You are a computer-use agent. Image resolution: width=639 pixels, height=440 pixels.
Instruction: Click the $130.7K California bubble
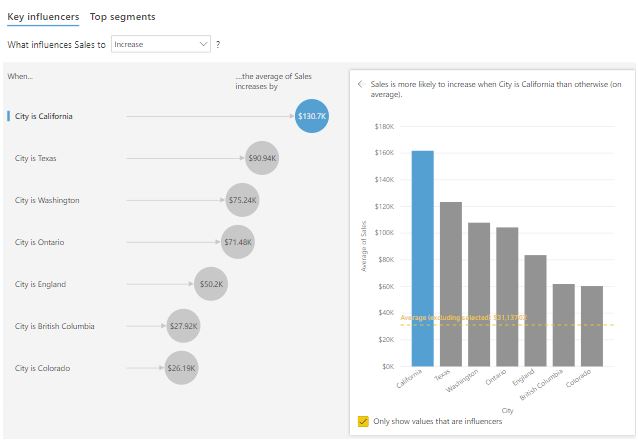click(312, 116)
